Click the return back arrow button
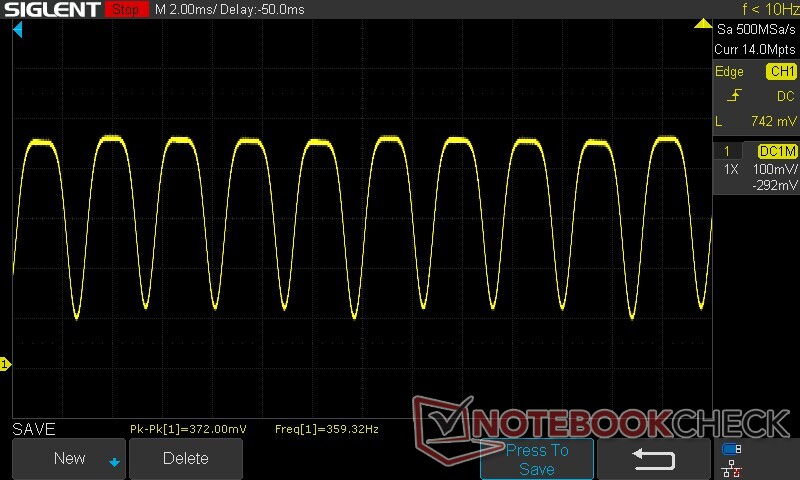 (654, 459)
